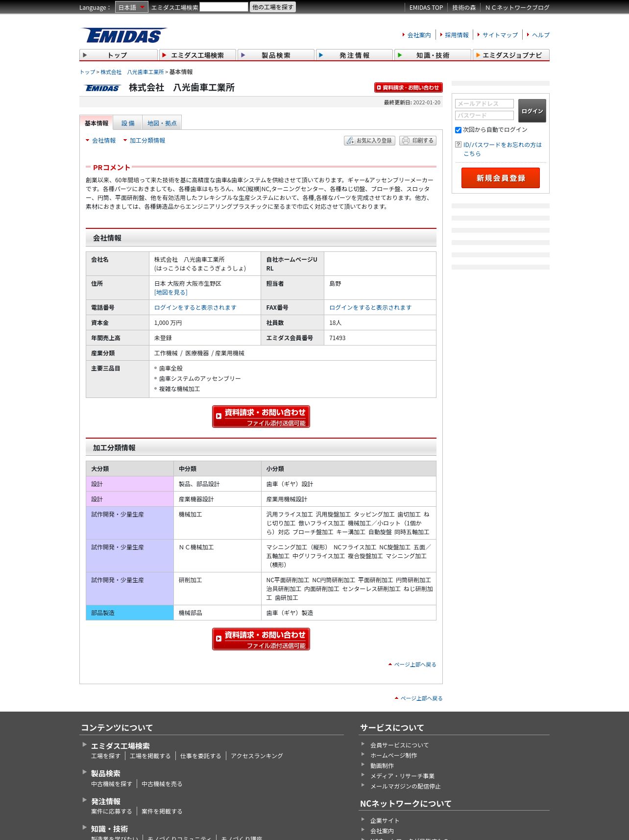This screenshot has width=629, height=840.
Task: Click the small EMIDAS logo beside company name
Action: 102,88
